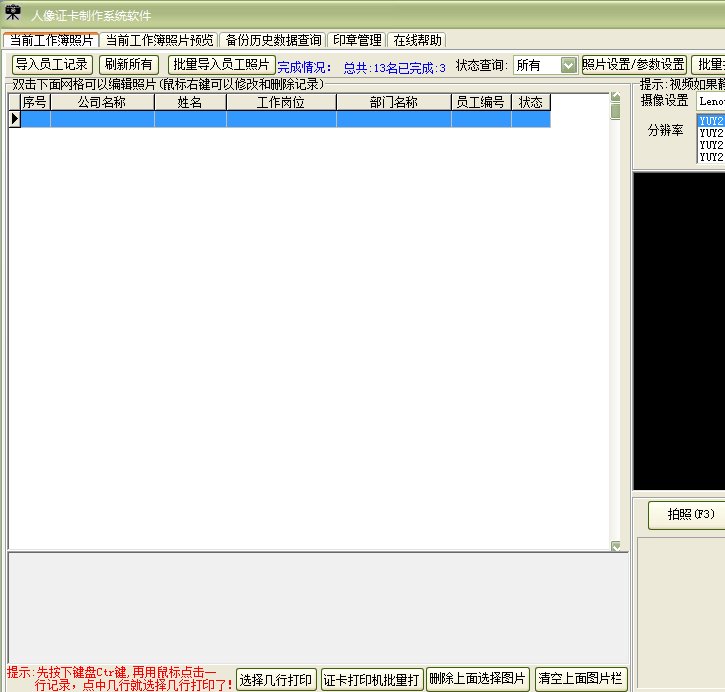Screen dimensions: 725x692
Task: Click the grid scrollbar up arrow
Action: (615, 97)
